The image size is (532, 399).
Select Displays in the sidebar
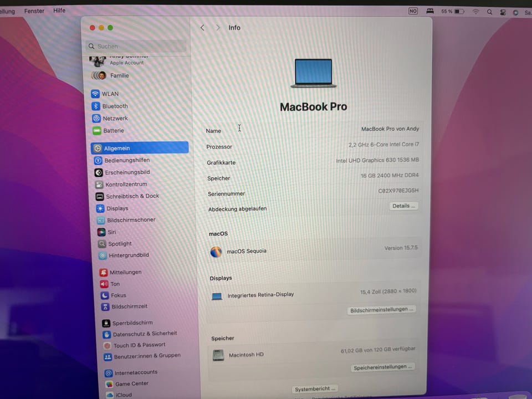coord(112,208)
